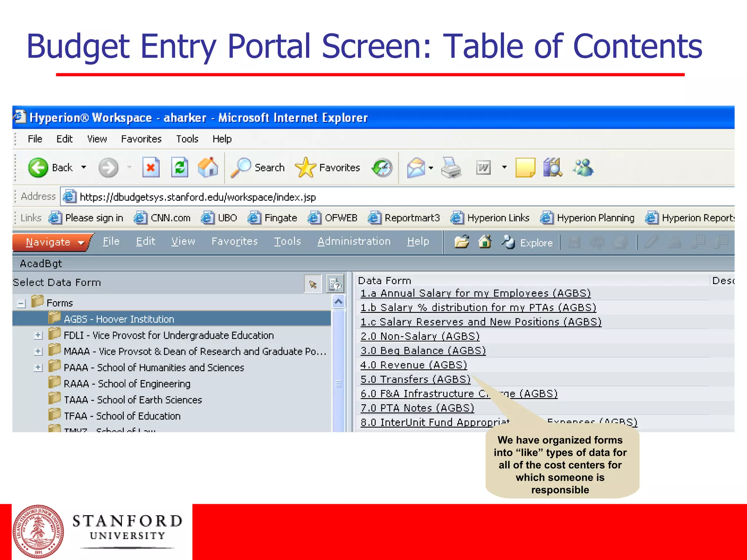
Task: Go to the browser Home page icon
Action: click(x=208, y=168)
